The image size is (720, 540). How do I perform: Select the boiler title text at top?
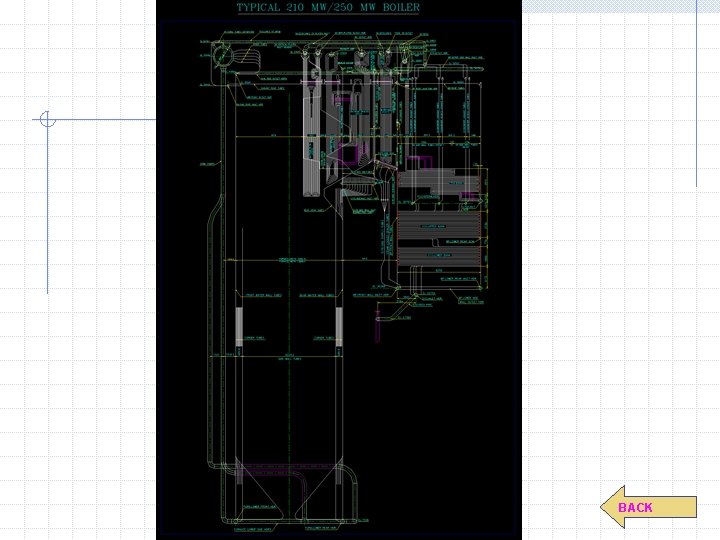pyautogui.click(x=328, y=7)
